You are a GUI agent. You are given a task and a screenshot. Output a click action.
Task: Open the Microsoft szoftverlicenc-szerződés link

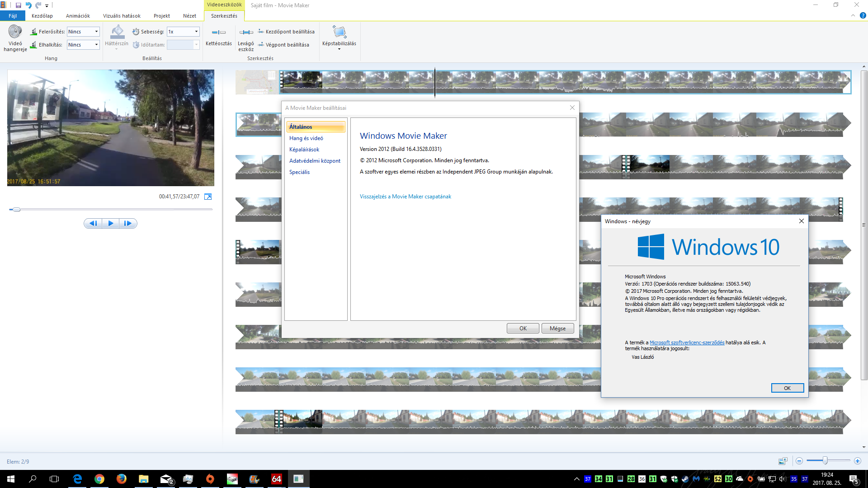(687, 343)
